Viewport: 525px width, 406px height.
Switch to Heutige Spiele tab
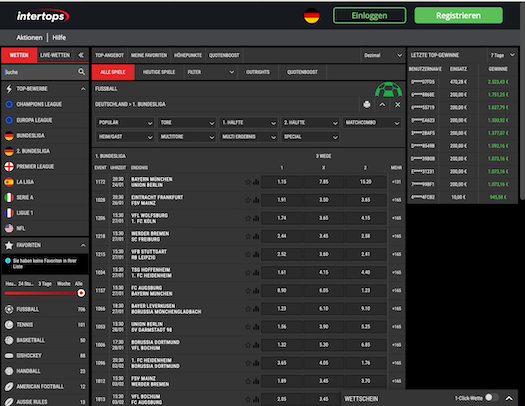click(159, 72)
